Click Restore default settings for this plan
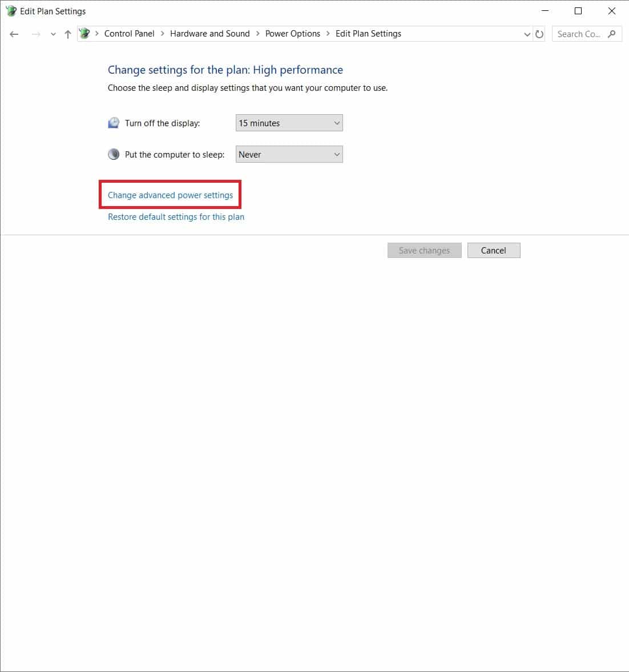 pyautogui.click(x=175, y=217)
